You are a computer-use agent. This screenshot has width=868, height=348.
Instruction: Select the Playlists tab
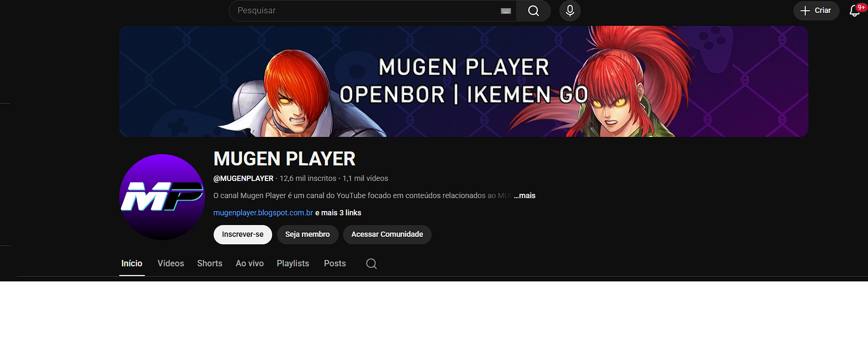tap(293, 264)
